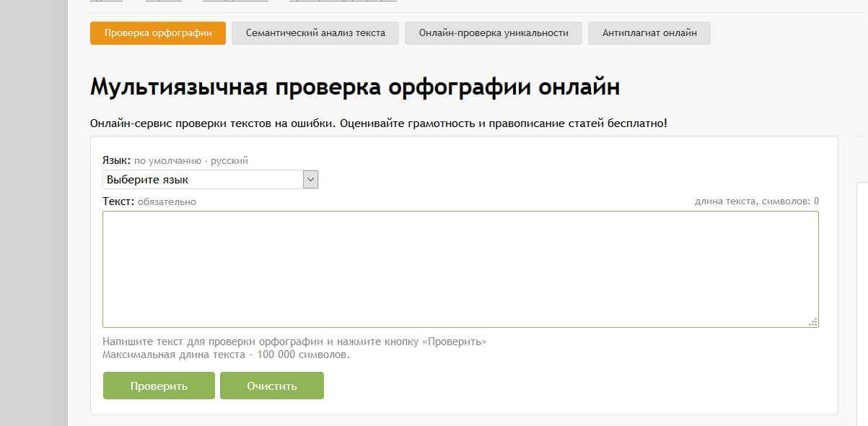Image resolution: width=868 pixels, height=426 pixels.
Task: Click the textarea resize grip handle
Action: 813,322
